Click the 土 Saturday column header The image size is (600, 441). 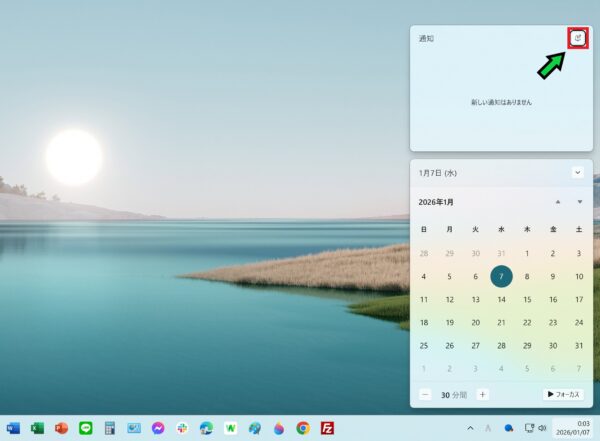click(579, 229)
